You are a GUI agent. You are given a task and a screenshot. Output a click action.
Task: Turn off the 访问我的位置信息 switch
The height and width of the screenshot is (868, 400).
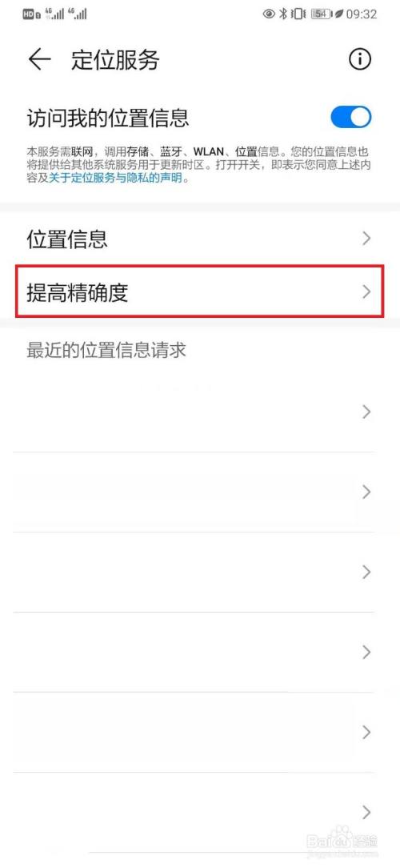(350, 118)
